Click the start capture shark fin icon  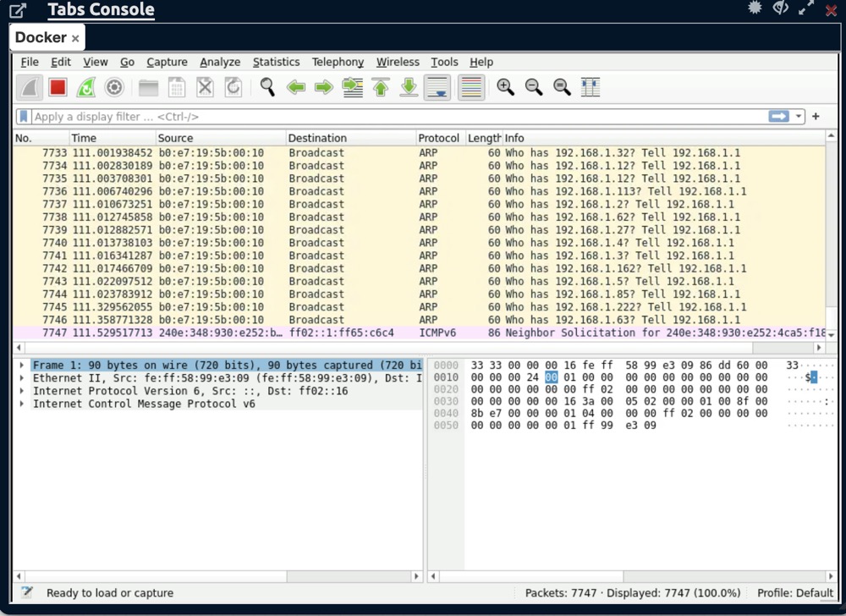pyautogui.click(x=30, y=87)
